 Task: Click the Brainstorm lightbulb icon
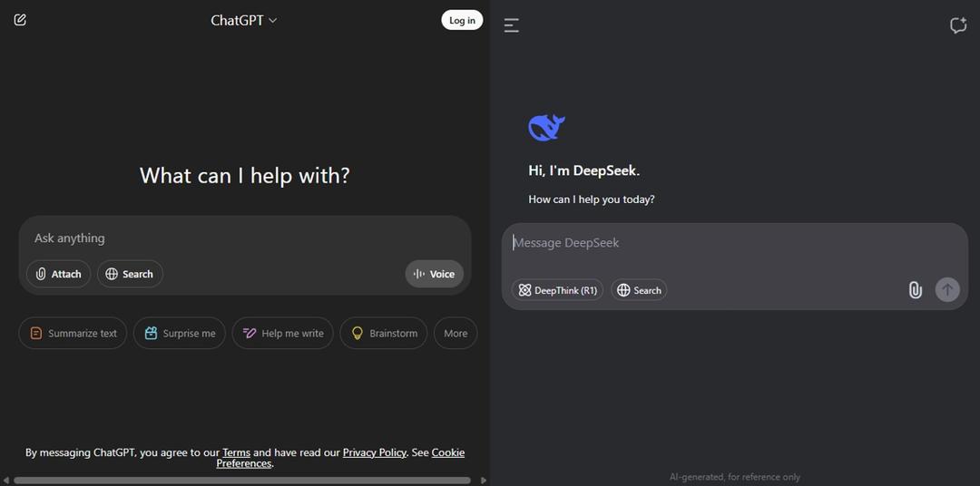[358, 333]
